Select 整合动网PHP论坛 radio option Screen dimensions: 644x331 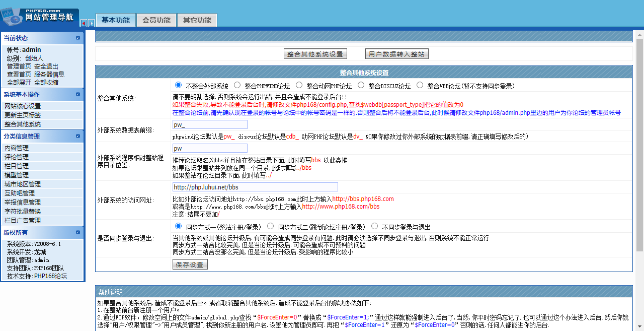pyautogui.click(x=299, y=85)
